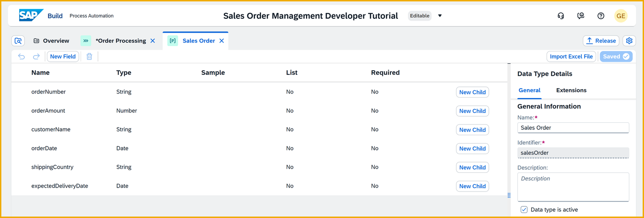The image size is (644, 218).
Task: Close the Order Processing tab
Action: 153,41
